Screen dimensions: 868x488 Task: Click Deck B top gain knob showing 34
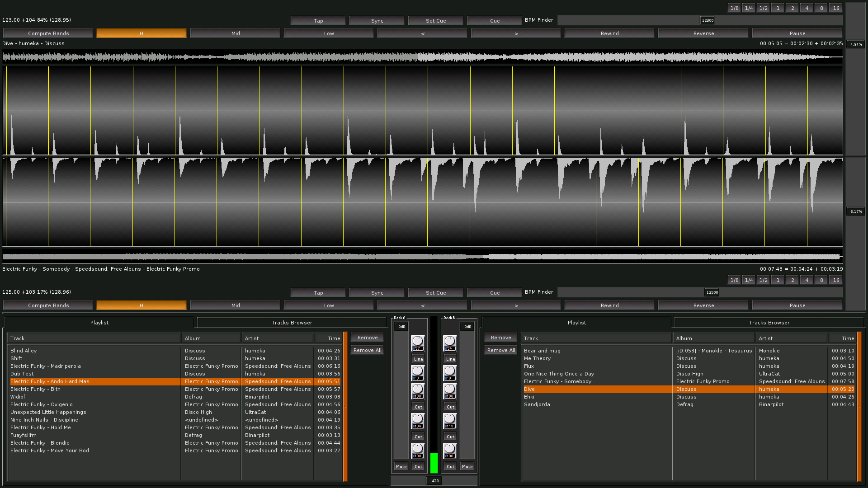coord(450,342)
